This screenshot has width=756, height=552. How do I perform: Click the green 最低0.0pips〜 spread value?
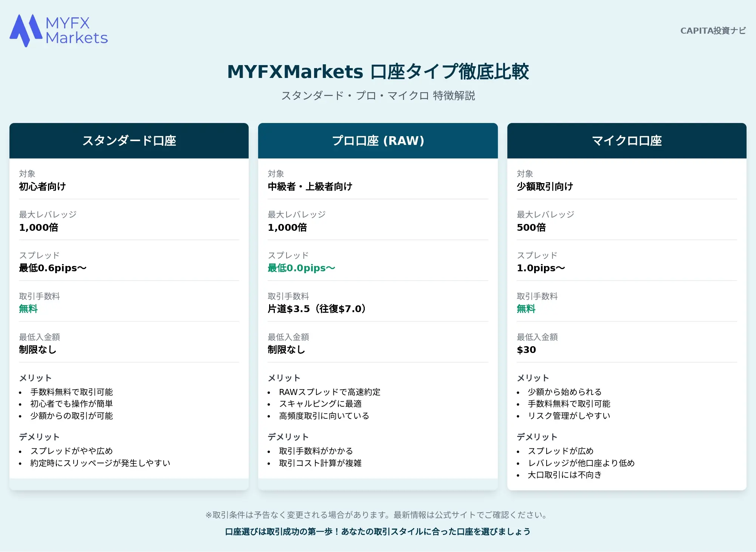[302, 268]
